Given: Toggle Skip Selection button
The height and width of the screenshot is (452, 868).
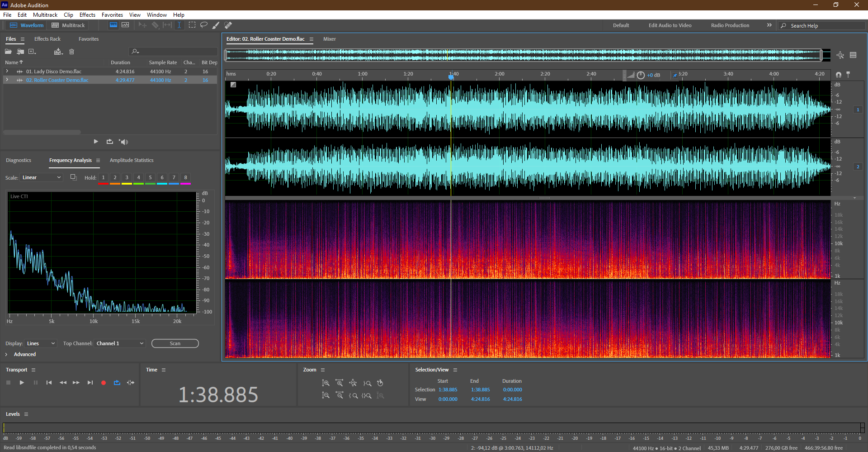Looking at the screenshot, I should [x=131, y=383].
